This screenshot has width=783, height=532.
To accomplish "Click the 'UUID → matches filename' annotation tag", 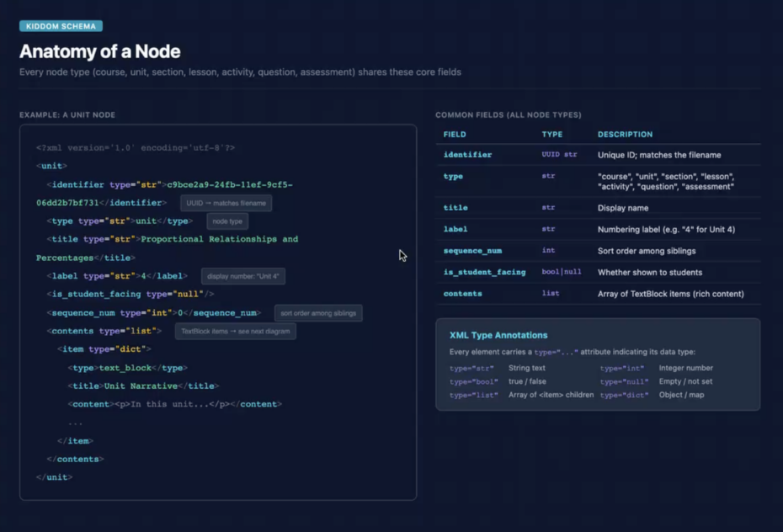I will 226,203.
